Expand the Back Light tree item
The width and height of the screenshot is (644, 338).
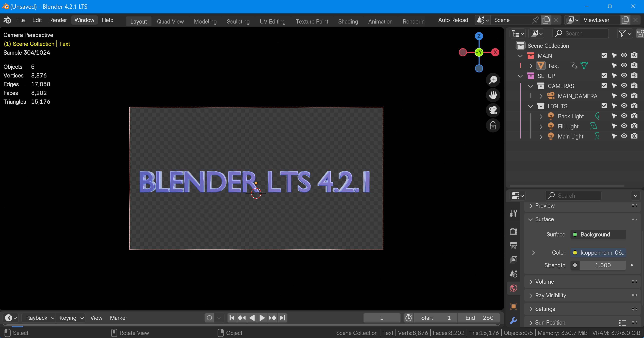pos(541,116)
